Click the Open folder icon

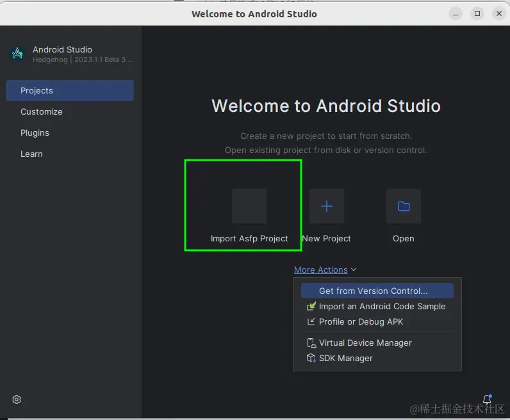pyautogui.click(x=404, y=206)
